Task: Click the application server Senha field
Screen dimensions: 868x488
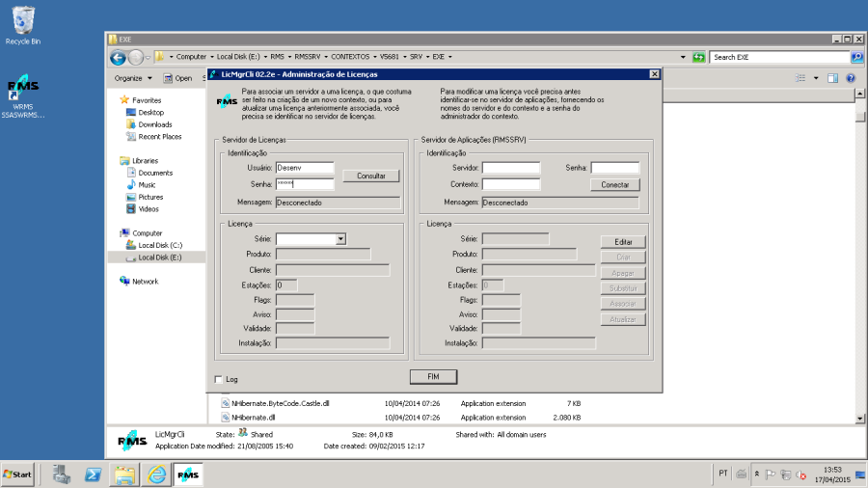Action: [615, 168]
